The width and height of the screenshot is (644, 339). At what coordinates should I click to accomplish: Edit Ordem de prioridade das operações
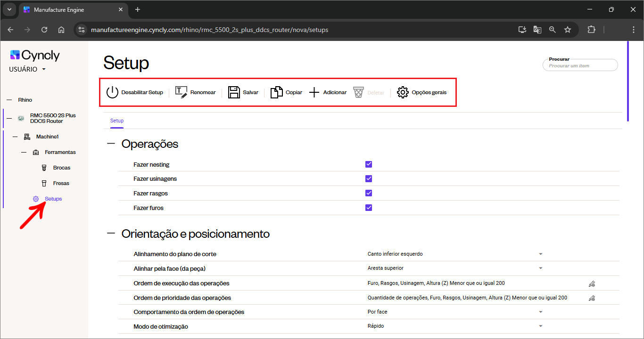click(x=592, y=298)
